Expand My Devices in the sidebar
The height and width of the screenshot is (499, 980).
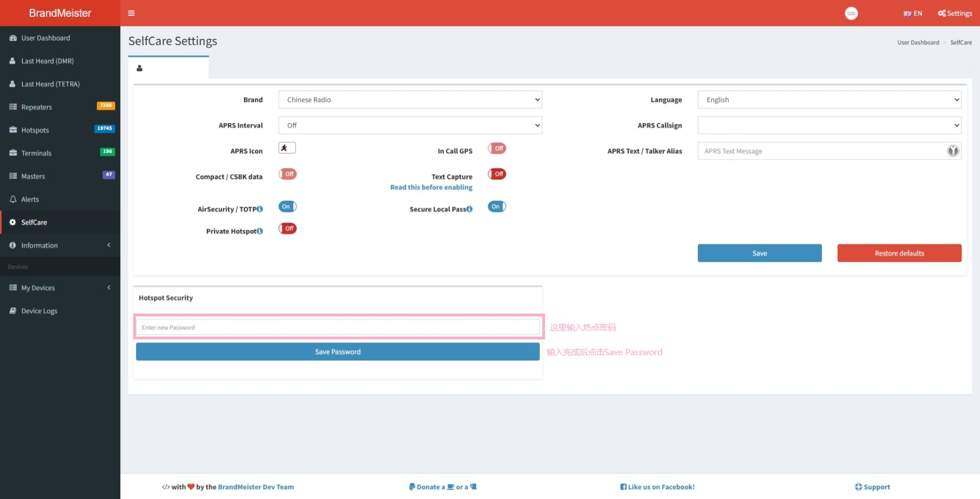tap(38, 288)
